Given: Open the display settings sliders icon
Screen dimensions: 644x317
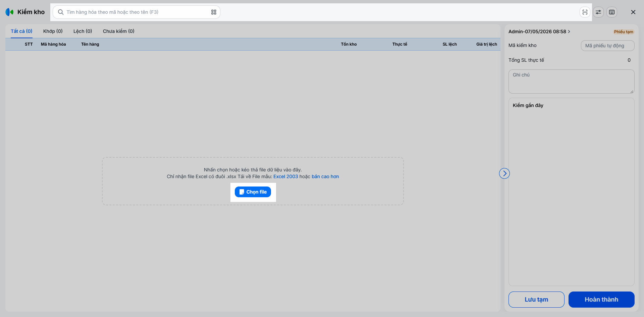Looking at the screenshot, I should pos(598,12).
